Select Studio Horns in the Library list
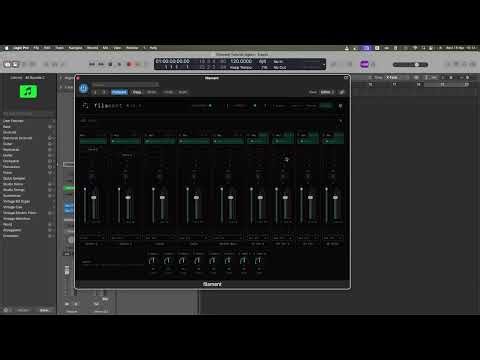This screenshot has width=480, height=360. (x=28, y=184)
